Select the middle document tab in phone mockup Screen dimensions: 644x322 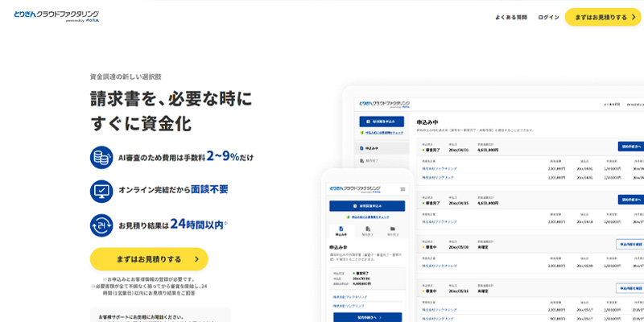click(367, 231)
